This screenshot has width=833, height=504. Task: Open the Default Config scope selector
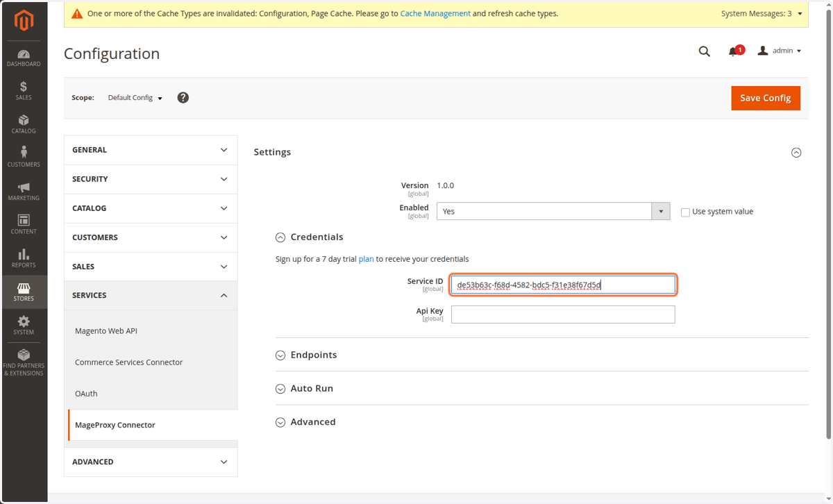[x=135, y=98]
